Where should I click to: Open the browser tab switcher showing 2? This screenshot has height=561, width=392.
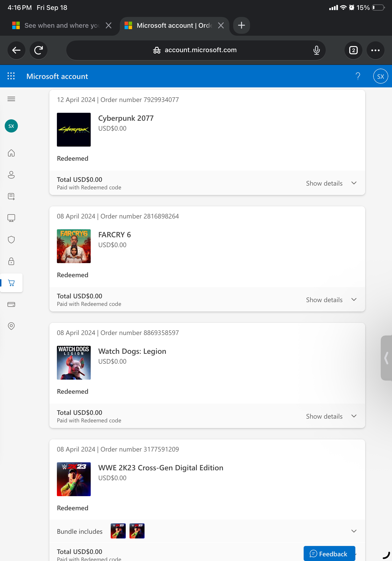click(x=353, y=50)
